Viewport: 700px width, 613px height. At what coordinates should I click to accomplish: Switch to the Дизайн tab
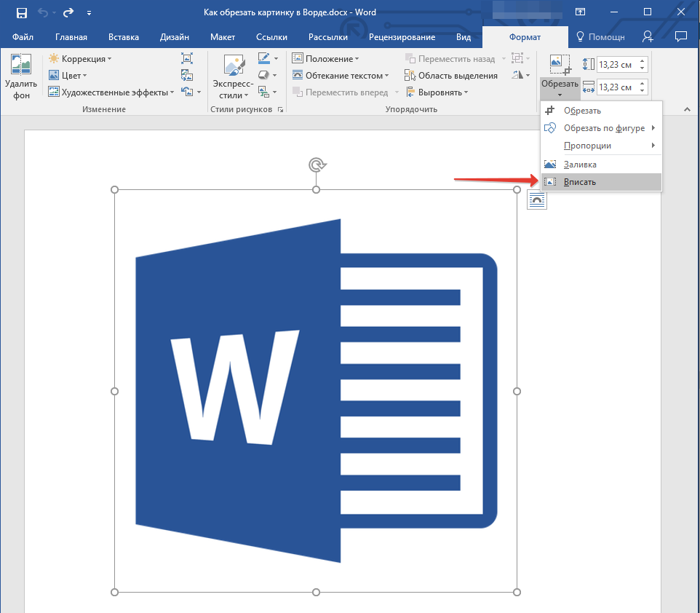174,37
